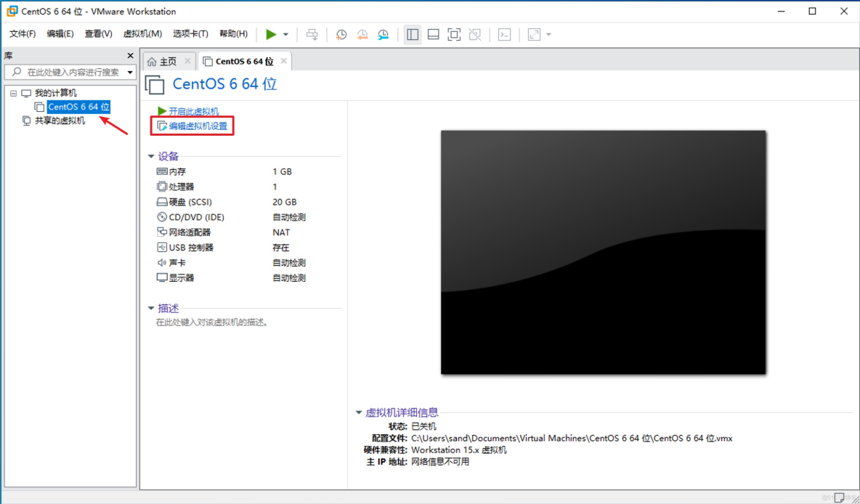Collapse the 设备 section
The height and width of the screenshot is (504, 860).
point(151,157)
